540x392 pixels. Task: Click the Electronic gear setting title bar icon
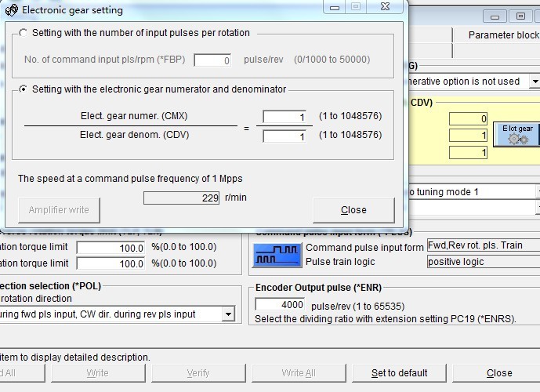pos(11,10)
